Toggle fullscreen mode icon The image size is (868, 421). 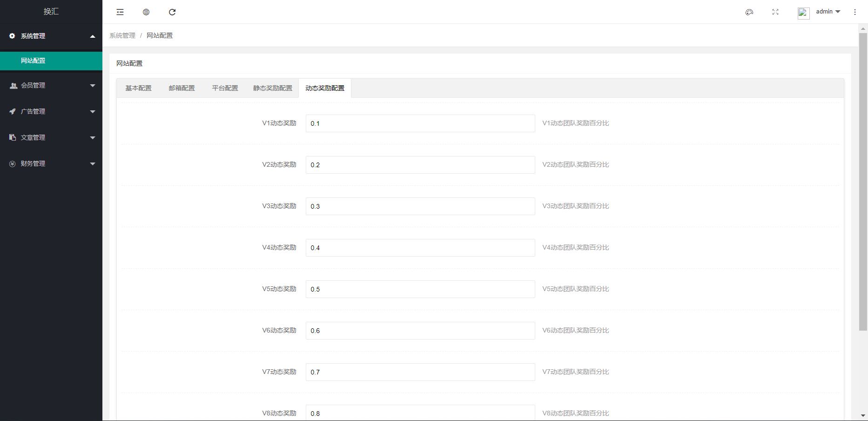coord(775,12)
